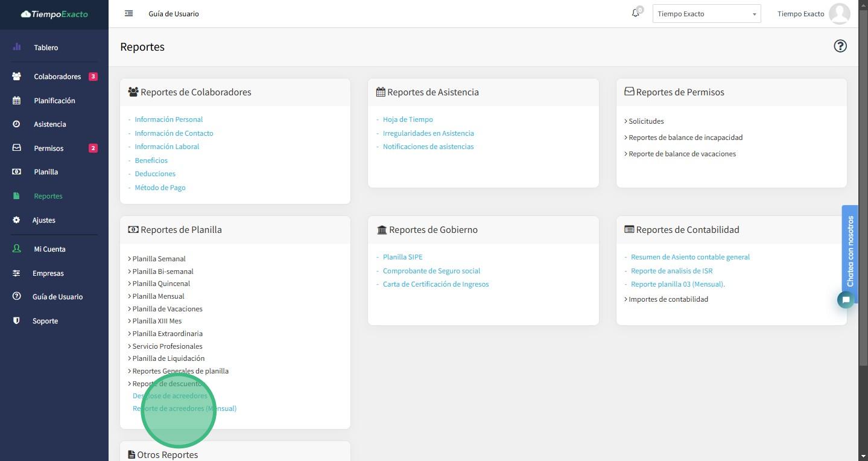868x461 pixels.
Task: Expand Reporte de balance de vacaciones
Action: pyautogui.click(x=682, y=154)
